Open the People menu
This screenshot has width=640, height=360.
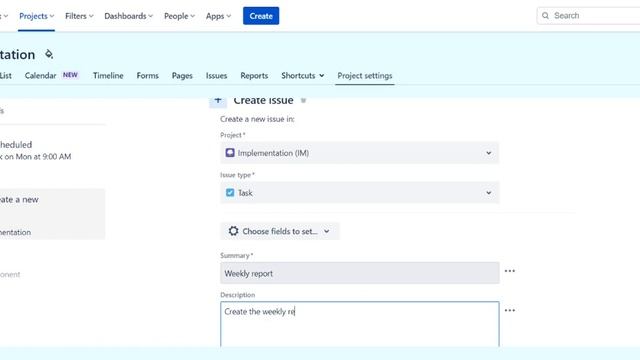[x=179, y=16]
